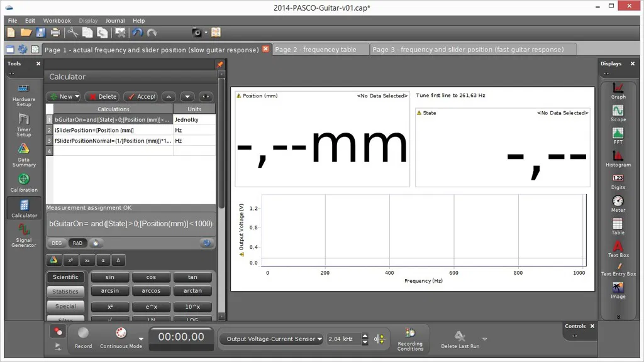Move calculation up with arrow button
Image resolution: width=644 pixels, height=362 pixels.
click(x=169, y=96)
